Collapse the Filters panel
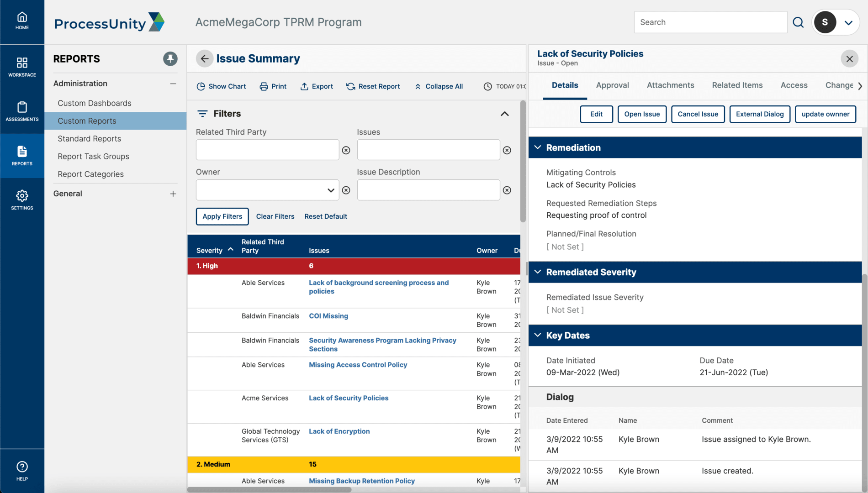This screenshot has width=868, height=493. point(504,114)
